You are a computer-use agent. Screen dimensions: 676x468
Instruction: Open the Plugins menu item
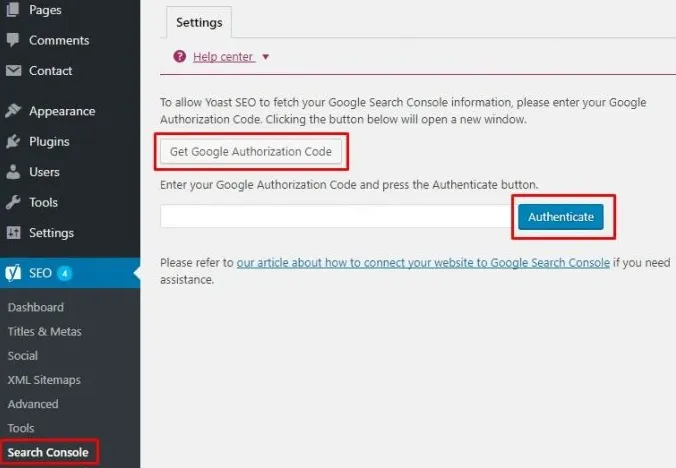(x=49, y=142)
